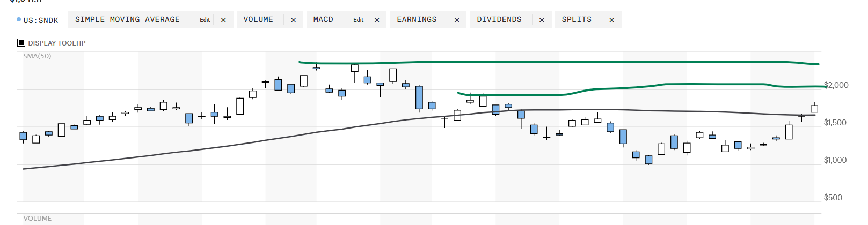The height and width of the screenshot is (225, 868).
Task: Toggle the Display Tooltip checkbox
Action: click(x=21, y=43)
